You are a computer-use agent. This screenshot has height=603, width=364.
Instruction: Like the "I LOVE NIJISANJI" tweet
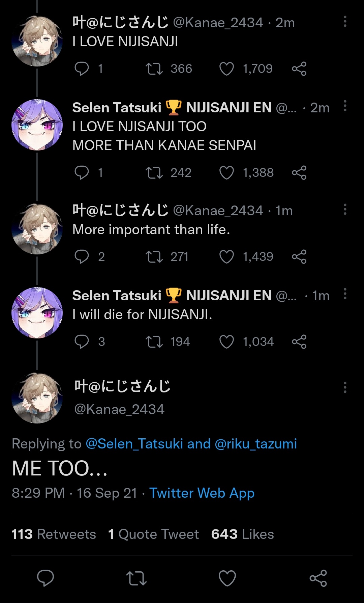click(226, 69)
